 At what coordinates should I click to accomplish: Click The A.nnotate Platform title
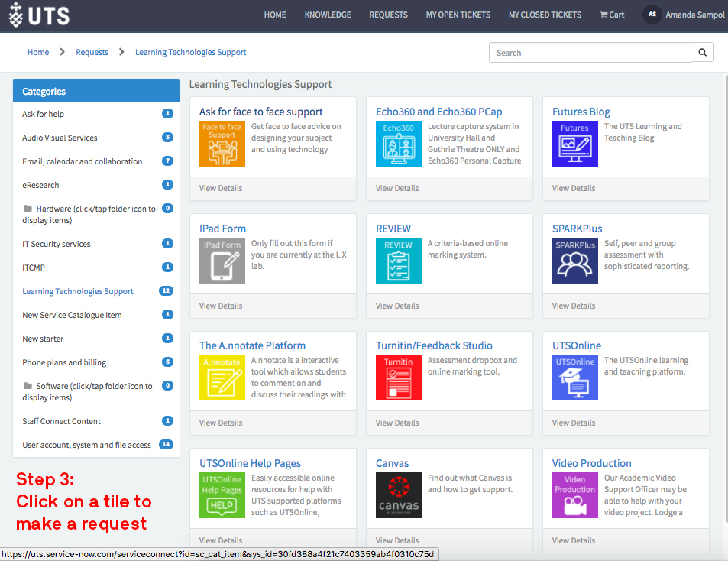pos(252,346)
